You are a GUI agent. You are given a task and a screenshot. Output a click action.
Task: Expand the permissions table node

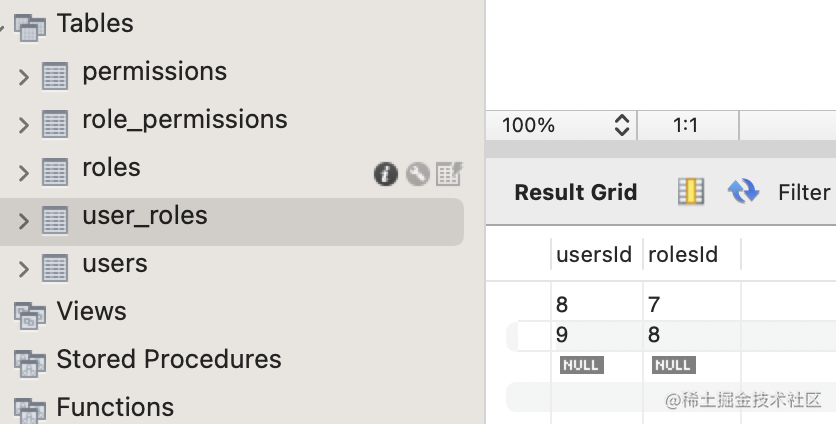pos(24,76)
